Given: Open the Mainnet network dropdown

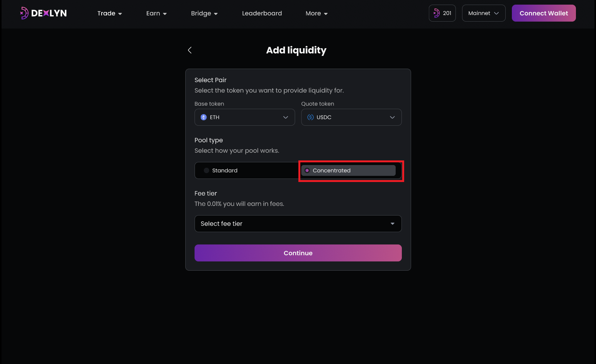Looking at the screenshot, I should point(483,13).
